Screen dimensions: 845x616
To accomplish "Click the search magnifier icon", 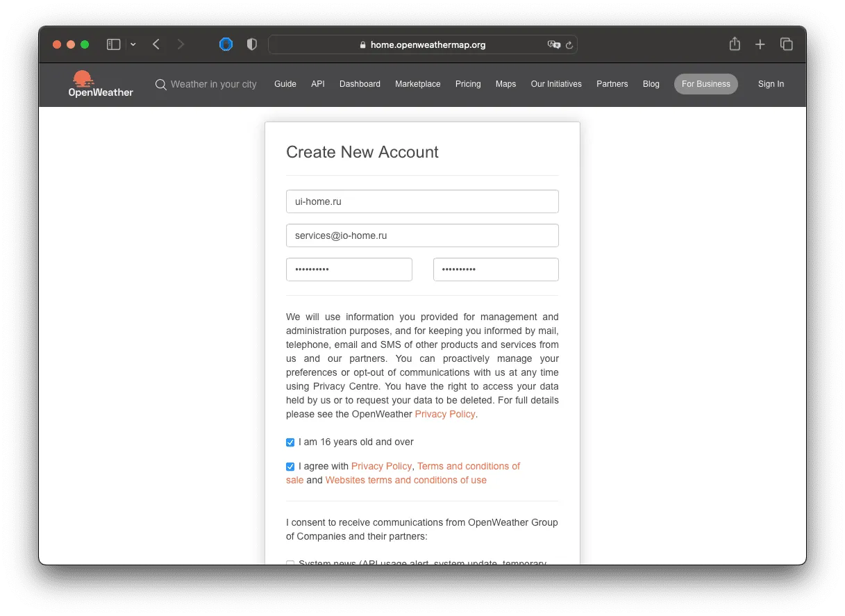I will [x=161, y=84].
